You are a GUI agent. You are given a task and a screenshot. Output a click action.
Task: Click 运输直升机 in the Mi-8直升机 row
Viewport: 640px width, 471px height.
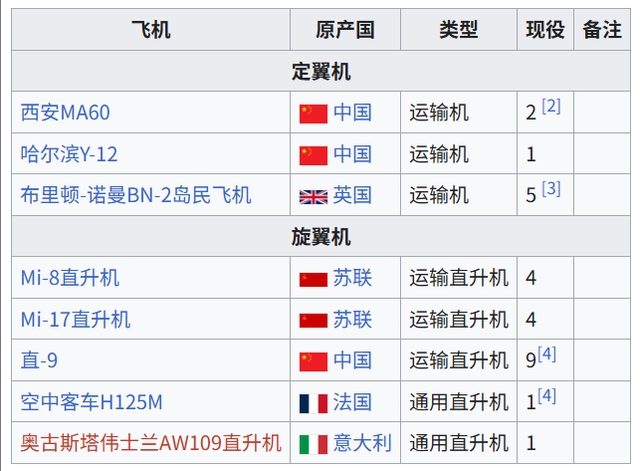coord(459,278)
